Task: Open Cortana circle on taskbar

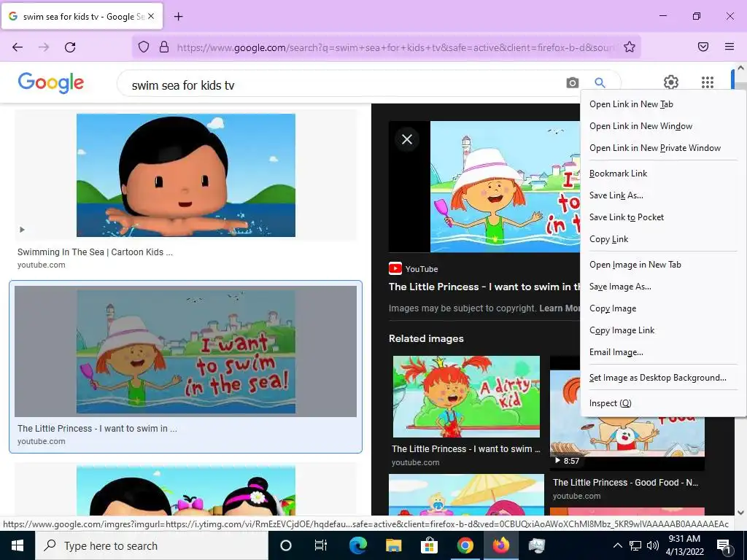Action: pos(285,545)
